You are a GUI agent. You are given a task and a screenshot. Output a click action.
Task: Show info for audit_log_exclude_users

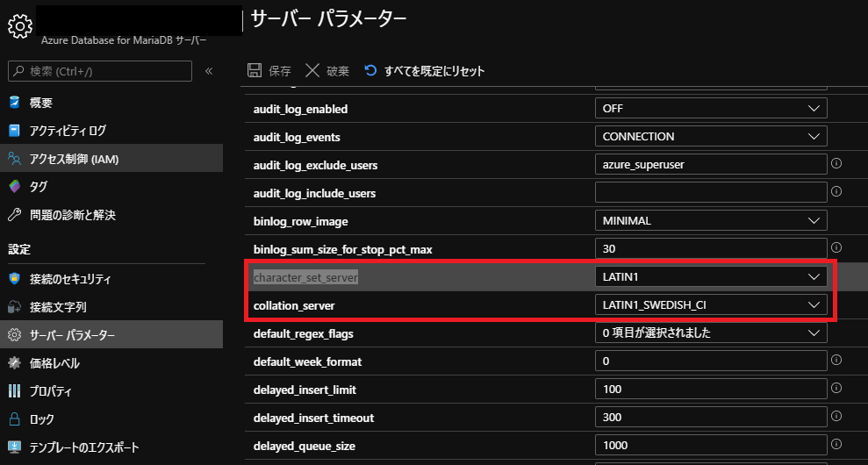point(836,163)
